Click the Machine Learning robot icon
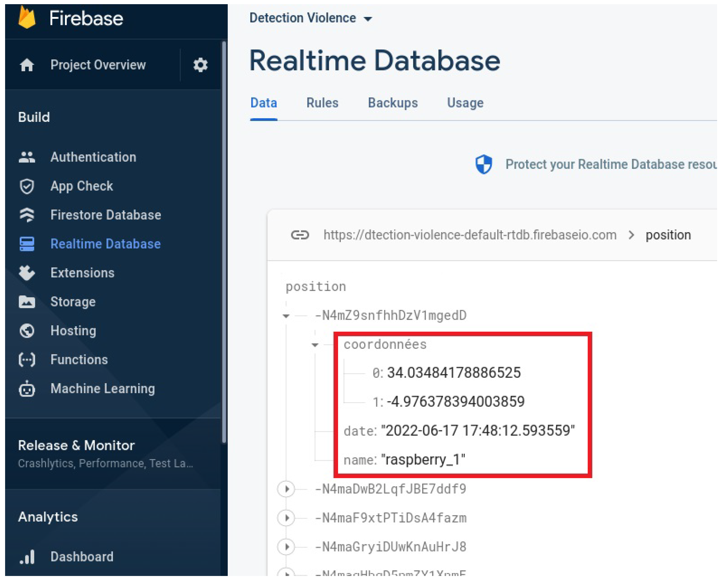Screen dimensions: 728x582 tap(27, 389)
